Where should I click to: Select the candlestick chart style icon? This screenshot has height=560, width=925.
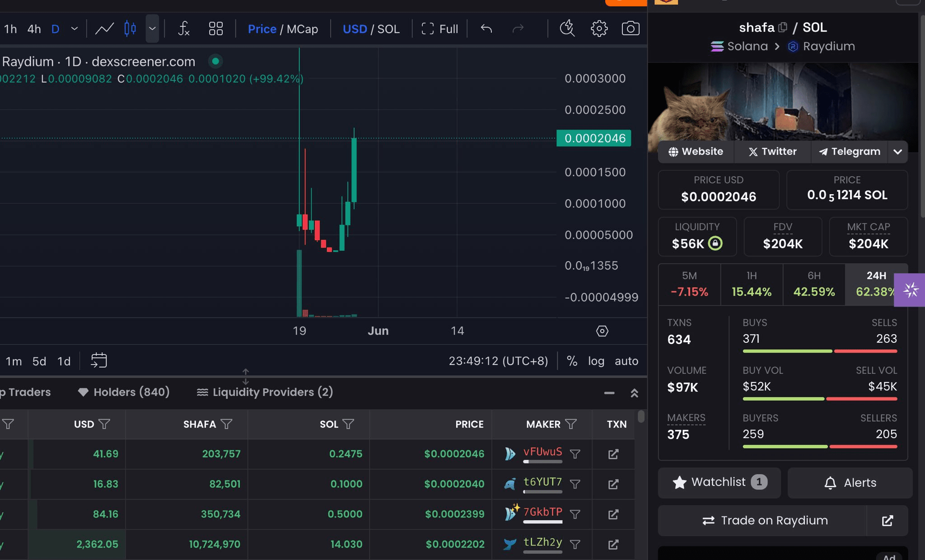130,29
